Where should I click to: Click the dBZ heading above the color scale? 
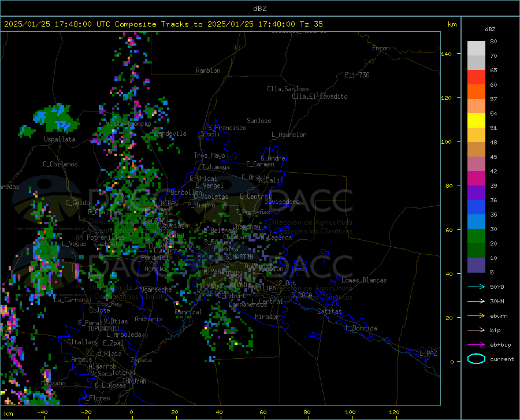[490, 29]
